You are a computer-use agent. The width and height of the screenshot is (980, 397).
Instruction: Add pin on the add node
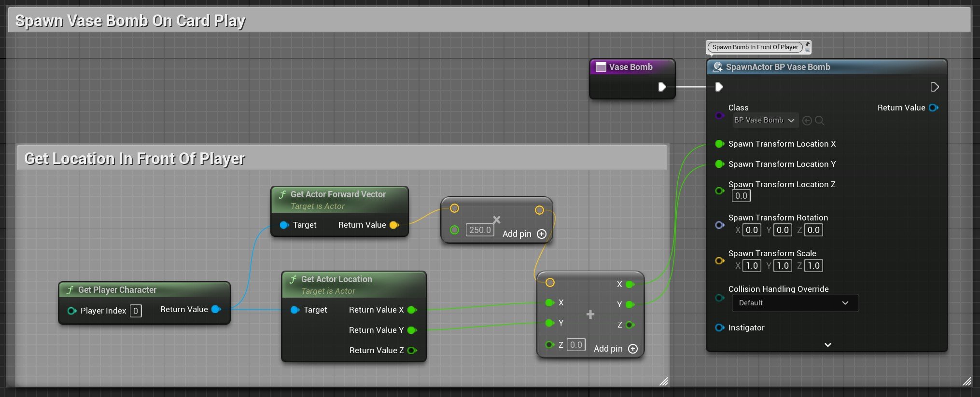(x=616, y=349)
